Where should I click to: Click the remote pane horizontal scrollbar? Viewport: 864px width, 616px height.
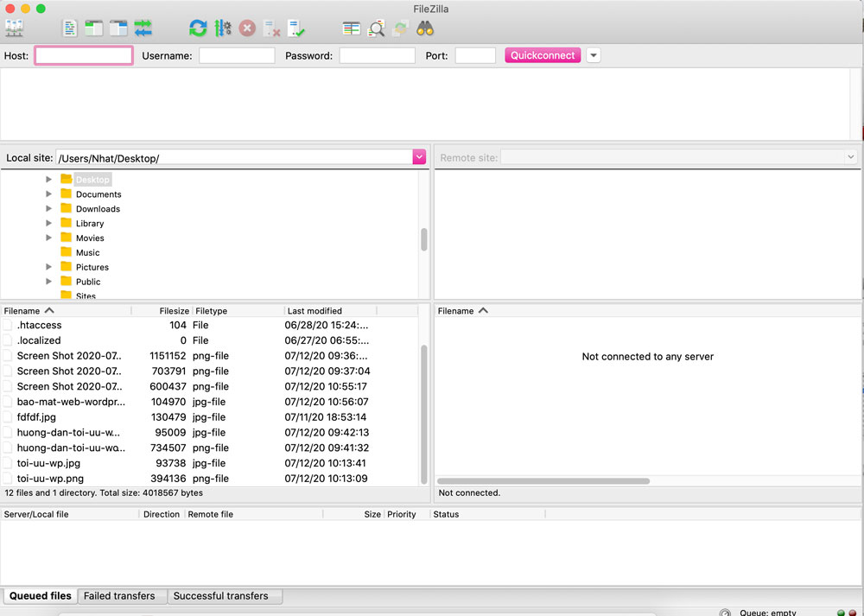click(543, 481)
